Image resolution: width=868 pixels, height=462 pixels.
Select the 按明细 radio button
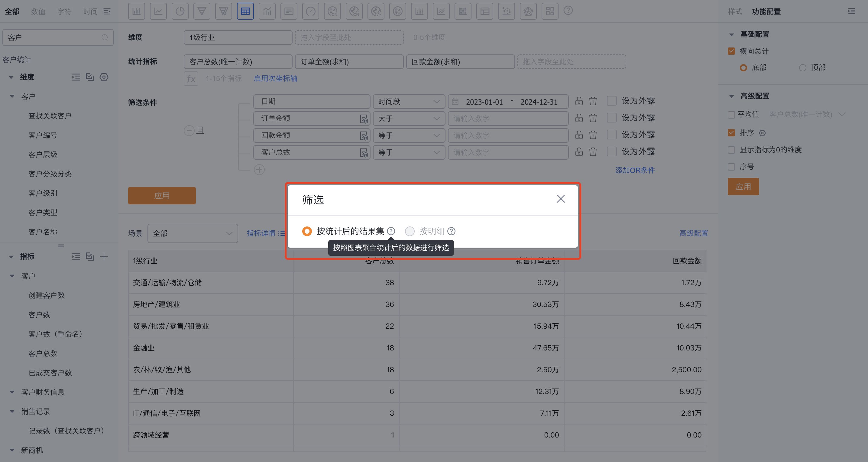click(x=410, y=231)
